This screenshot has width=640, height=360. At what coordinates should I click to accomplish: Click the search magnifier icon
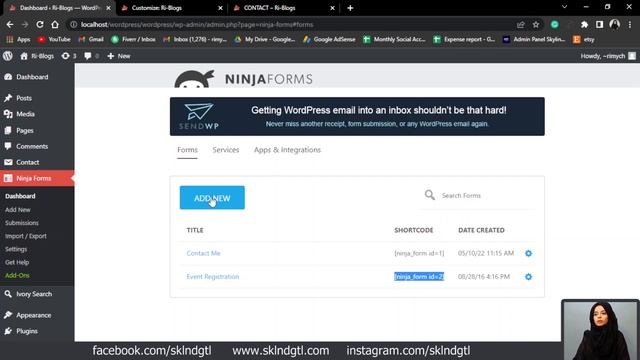(x=429, y=195)
